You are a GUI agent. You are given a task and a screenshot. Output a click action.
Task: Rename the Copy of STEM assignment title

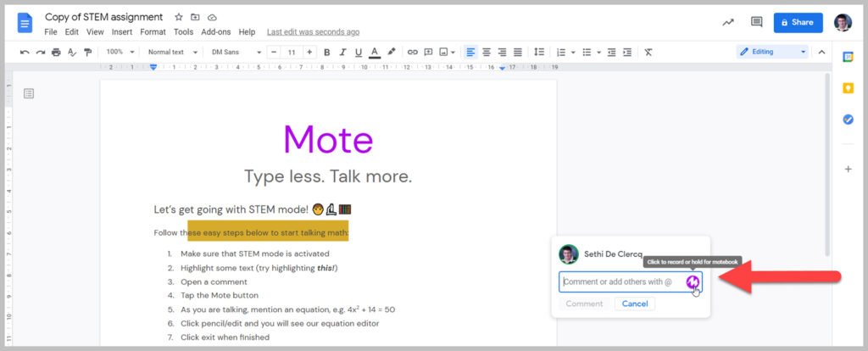(x=104, y=17)
